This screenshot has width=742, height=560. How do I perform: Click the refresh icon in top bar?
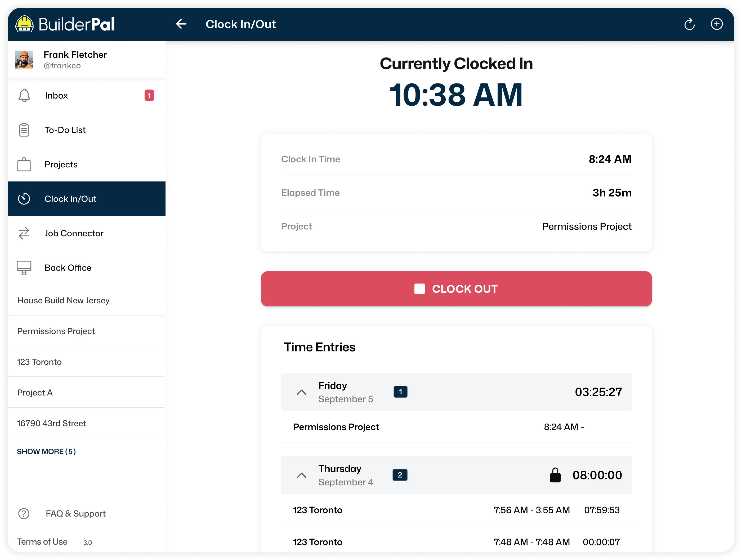pos(689,24)
